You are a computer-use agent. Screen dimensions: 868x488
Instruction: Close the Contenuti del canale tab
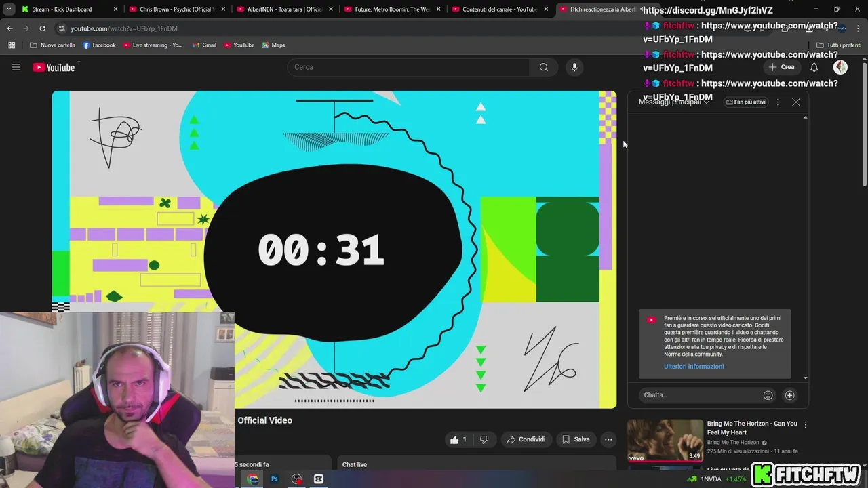pos(546,9)
